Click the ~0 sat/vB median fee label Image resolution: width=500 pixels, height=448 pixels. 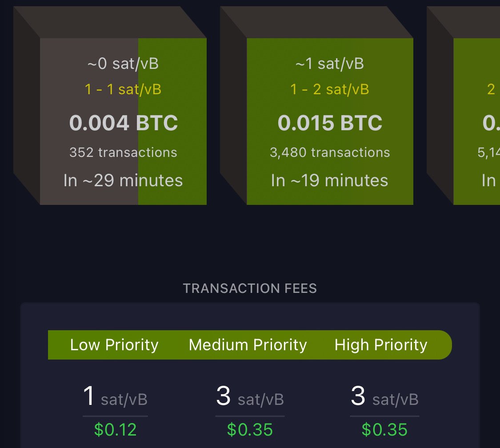pyautogui.click(x=123, y=64)
